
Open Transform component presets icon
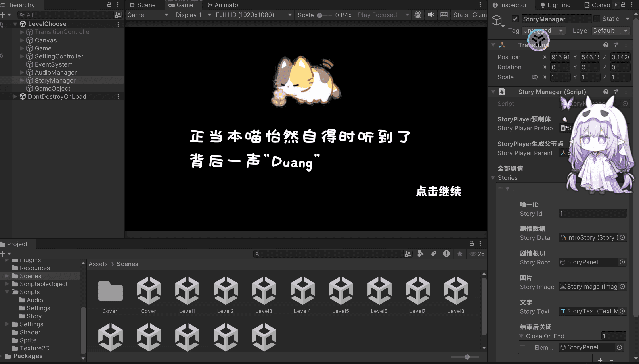616,45
